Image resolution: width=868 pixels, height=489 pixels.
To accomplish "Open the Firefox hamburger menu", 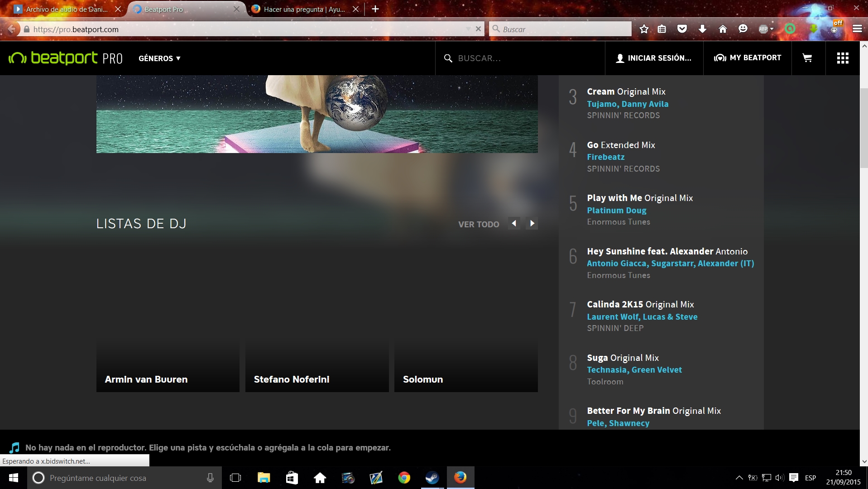I will click(857, 29).
